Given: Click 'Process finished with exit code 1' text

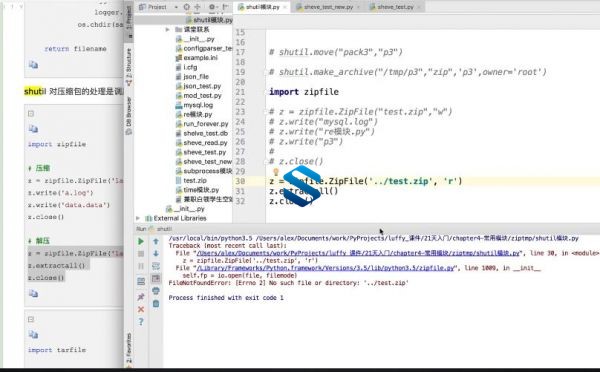Looking at the screenshot, I should (x=226, y=298).
